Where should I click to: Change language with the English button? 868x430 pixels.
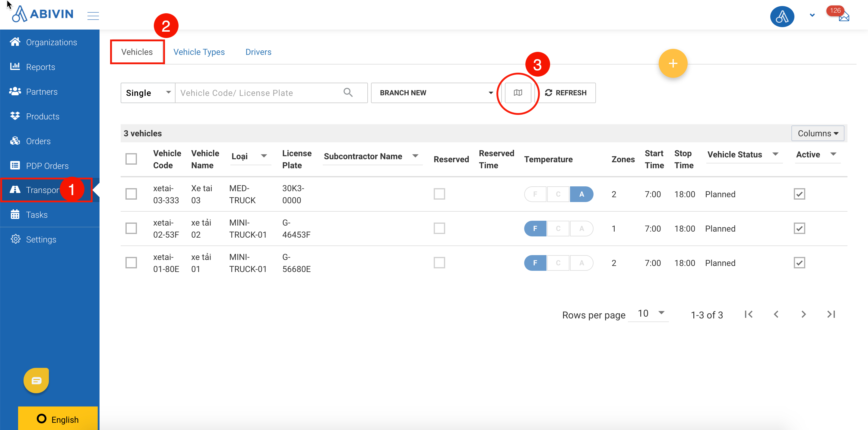coord(58,419)
